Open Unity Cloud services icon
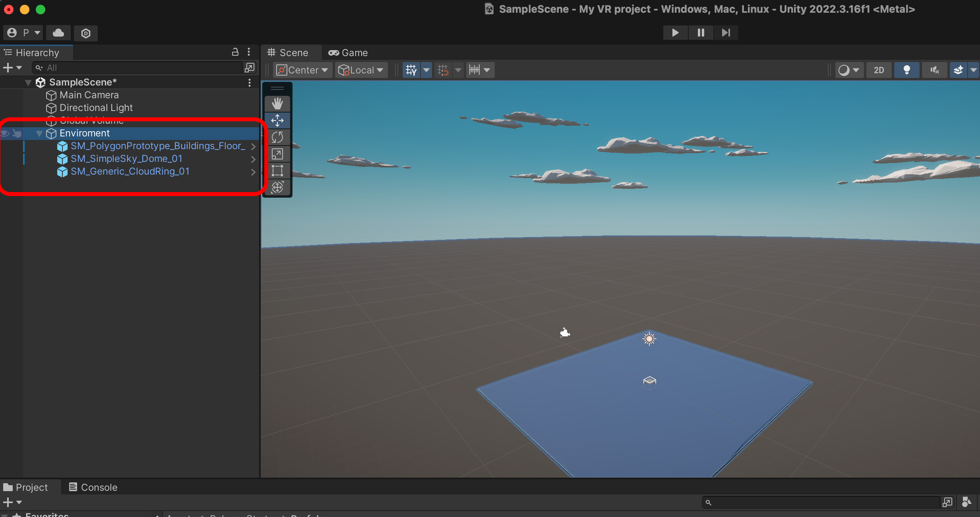 [x=58, y=33]
